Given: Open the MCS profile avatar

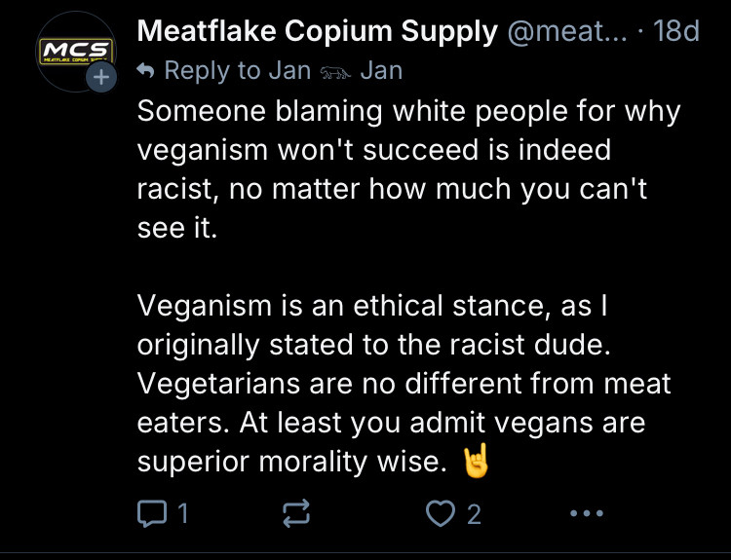Looking at the screenshot, I should click(x=76, y=52).
